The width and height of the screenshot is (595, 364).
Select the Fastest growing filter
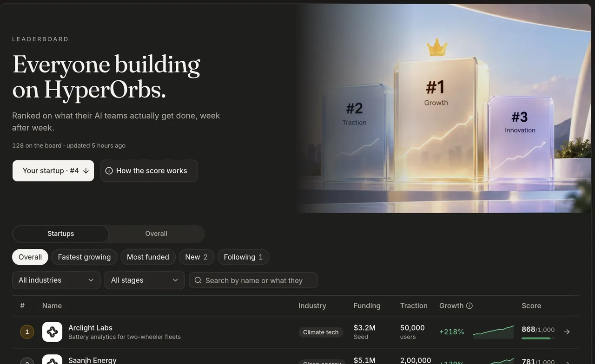[84, 257]
